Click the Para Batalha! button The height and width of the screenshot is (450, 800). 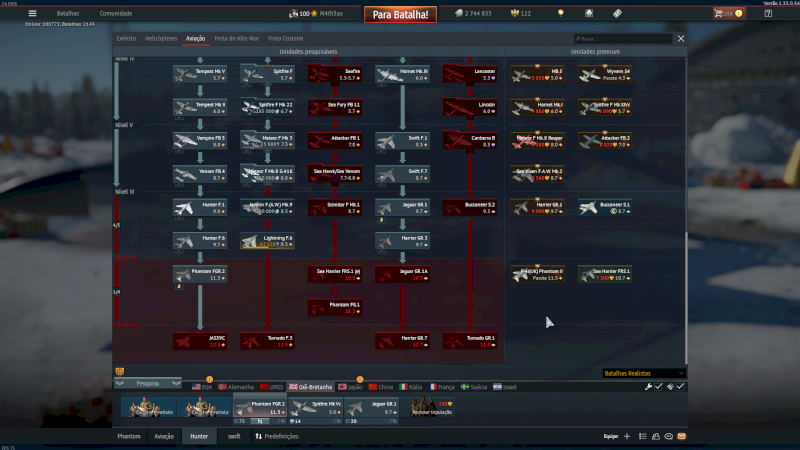point(399,14)
